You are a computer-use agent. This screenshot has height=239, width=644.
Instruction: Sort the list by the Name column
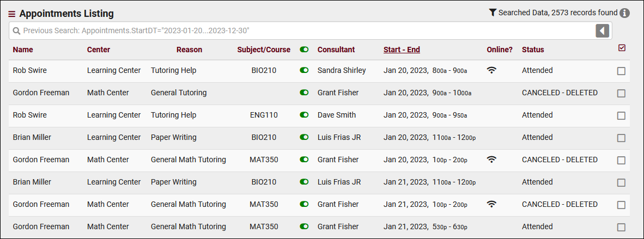(23, 50)
